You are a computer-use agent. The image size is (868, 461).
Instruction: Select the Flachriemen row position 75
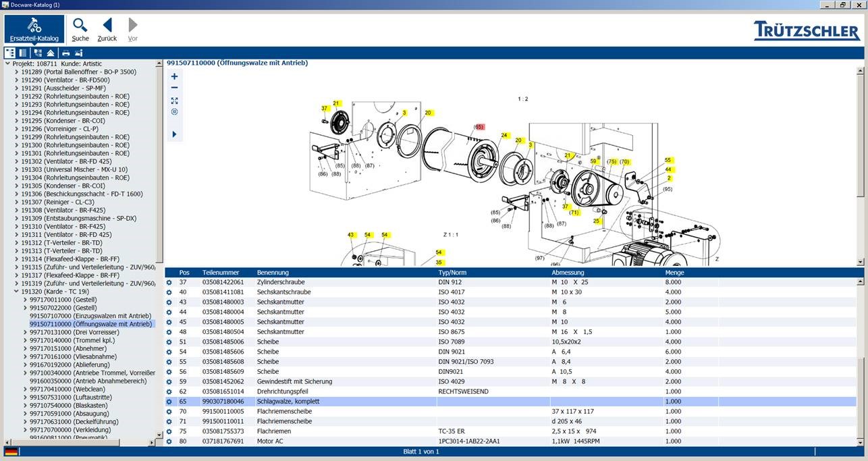pos(405,431)
